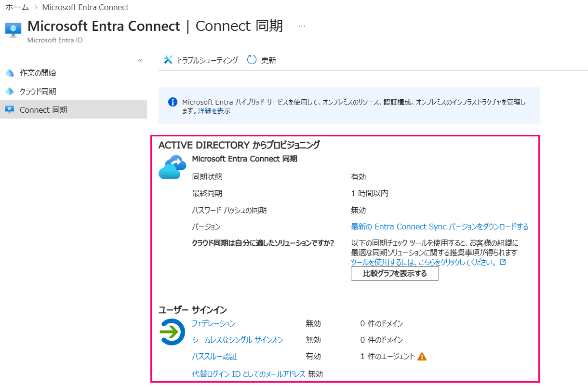Click 同期状態 value 有効
Image resolution: width=588 pixels, height=387 pixels.
coord(358,177)
